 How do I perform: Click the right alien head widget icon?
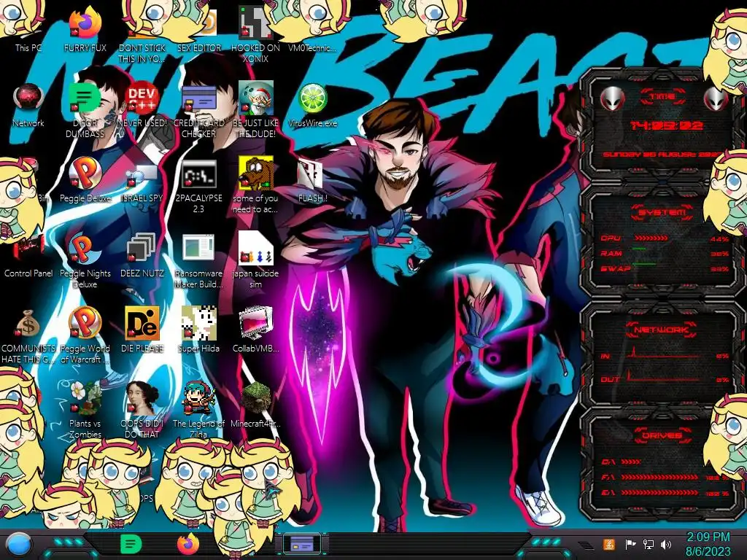[x=716, y=99]
